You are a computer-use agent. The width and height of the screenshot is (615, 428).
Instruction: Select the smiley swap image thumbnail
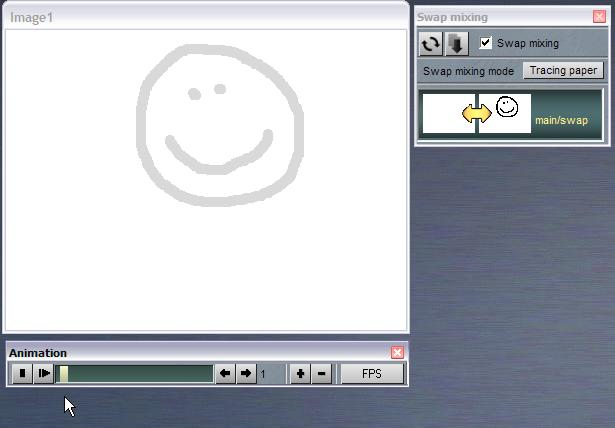[x=508, y=113]
